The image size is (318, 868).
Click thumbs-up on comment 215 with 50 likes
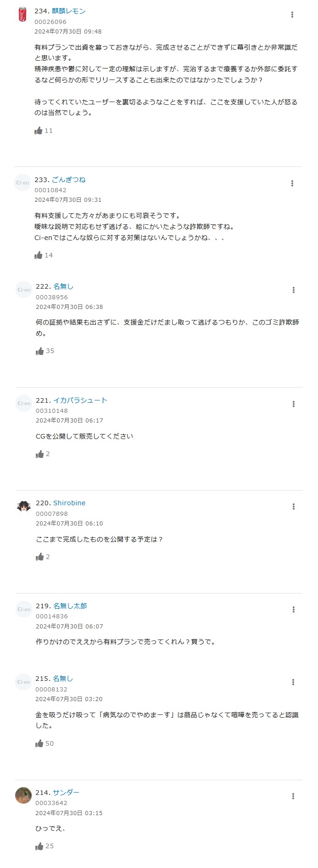pos(40,743)
